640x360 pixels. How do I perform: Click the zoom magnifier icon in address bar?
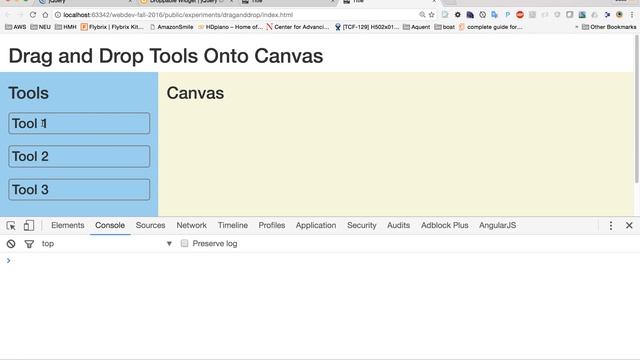(422, 15)
